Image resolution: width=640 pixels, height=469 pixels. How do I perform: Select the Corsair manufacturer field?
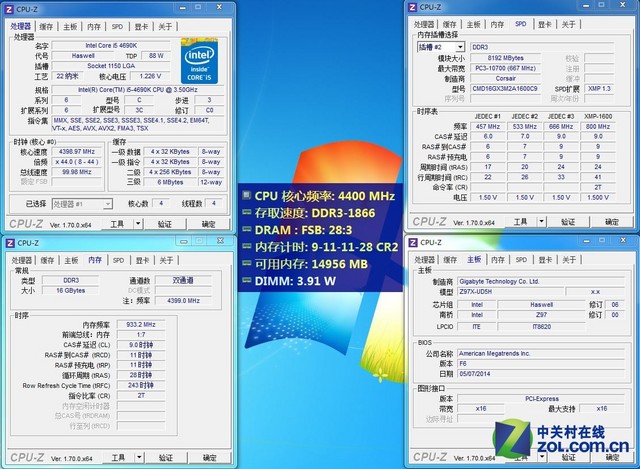coord(505,78)
